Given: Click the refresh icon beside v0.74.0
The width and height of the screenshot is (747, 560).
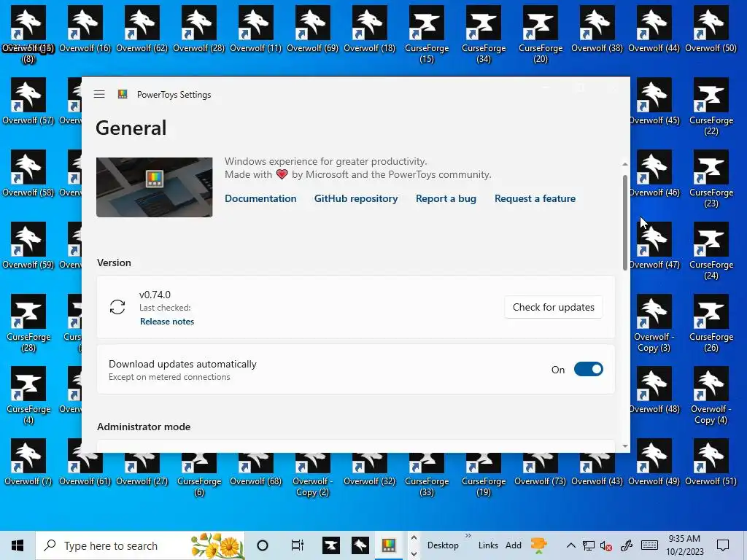Looking at the screenshot, I should point(117,307).
